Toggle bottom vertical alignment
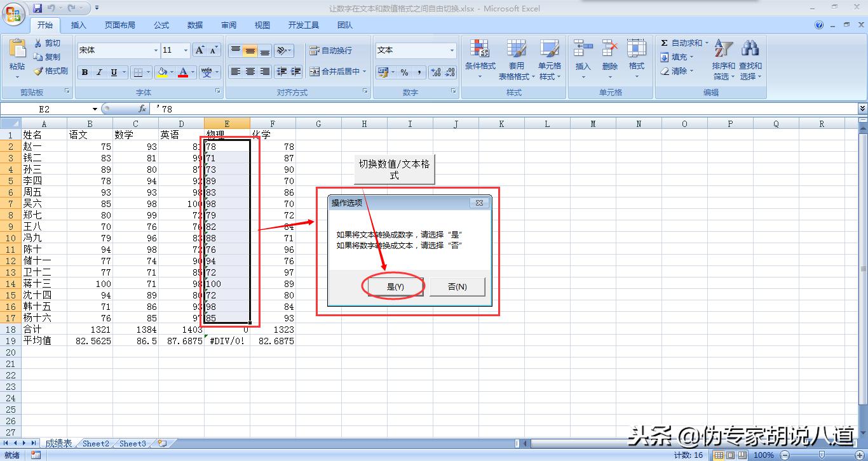The height and width of the screenshot is (461, 868). (x=265, y=51)
